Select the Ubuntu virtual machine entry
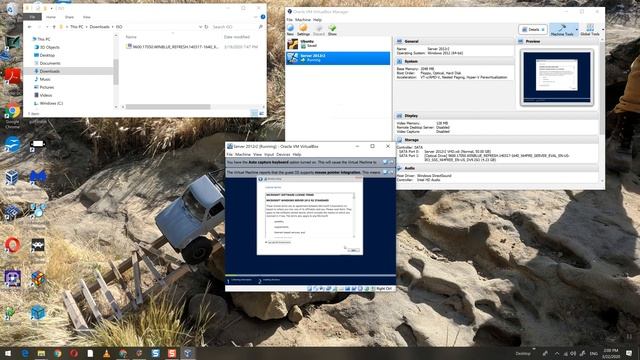Viewport: 640px width, 360px height. 338,44
